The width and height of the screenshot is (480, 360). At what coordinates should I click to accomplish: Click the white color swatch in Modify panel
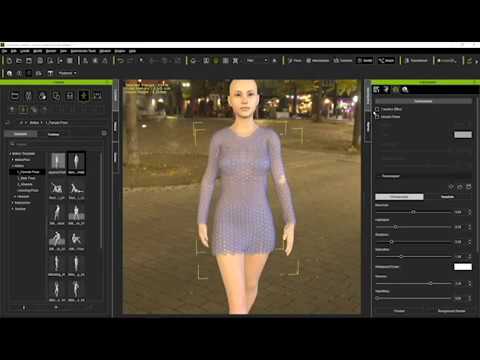click(x=463, y=267)
